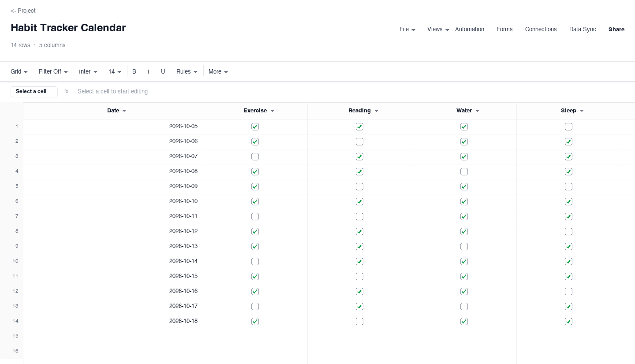Check Water for 2026-10-17

pos(464,307)
